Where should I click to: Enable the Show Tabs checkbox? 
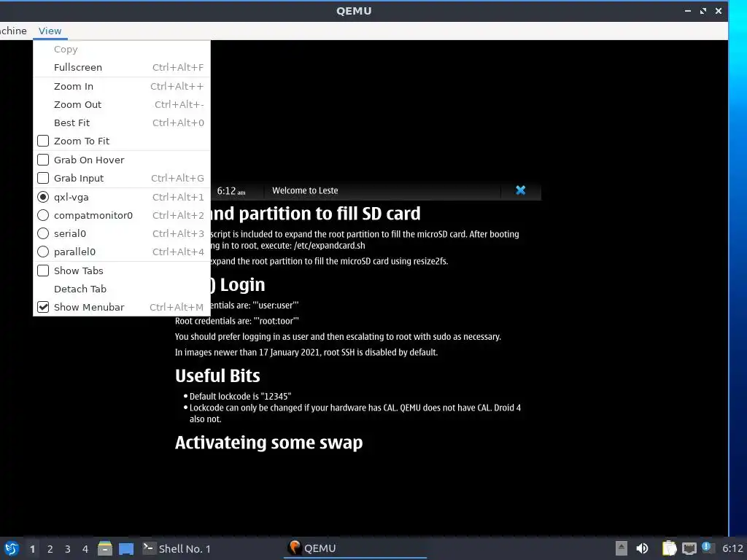tap(43, 271)
